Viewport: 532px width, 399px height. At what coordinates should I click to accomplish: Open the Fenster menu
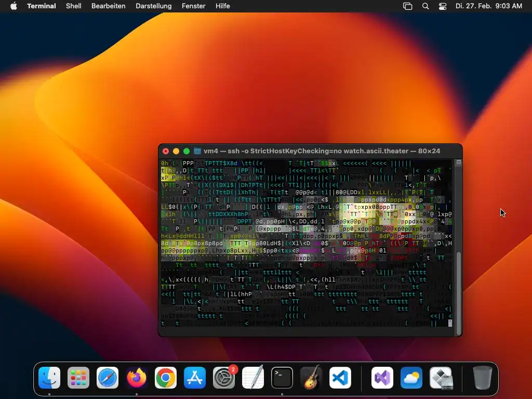click(193, 6)
